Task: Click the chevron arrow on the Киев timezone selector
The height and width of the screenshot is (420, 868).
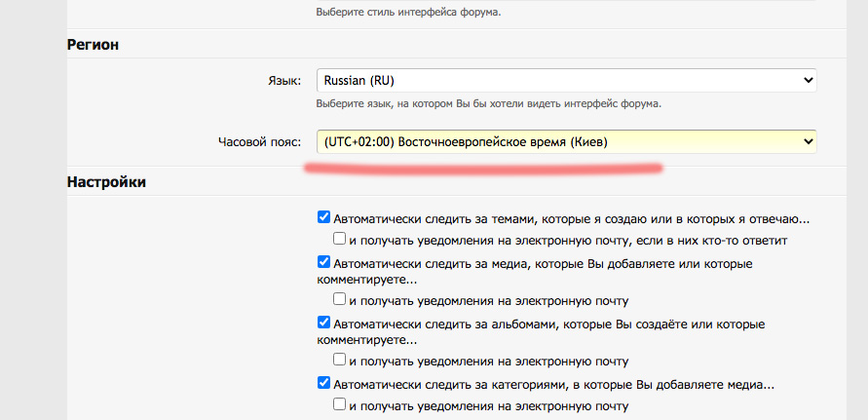Action: 806,142
